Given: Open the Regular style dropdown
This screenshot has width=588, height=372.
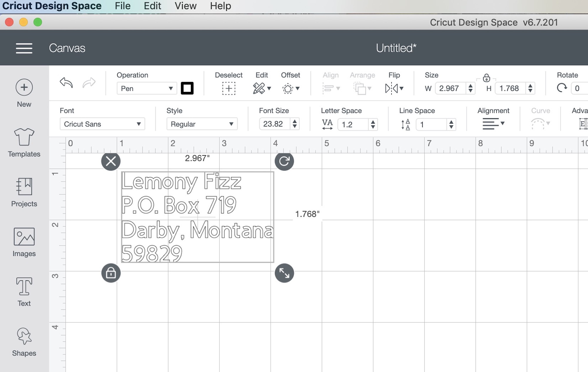Looking at the screenshot, I should 202,124.
